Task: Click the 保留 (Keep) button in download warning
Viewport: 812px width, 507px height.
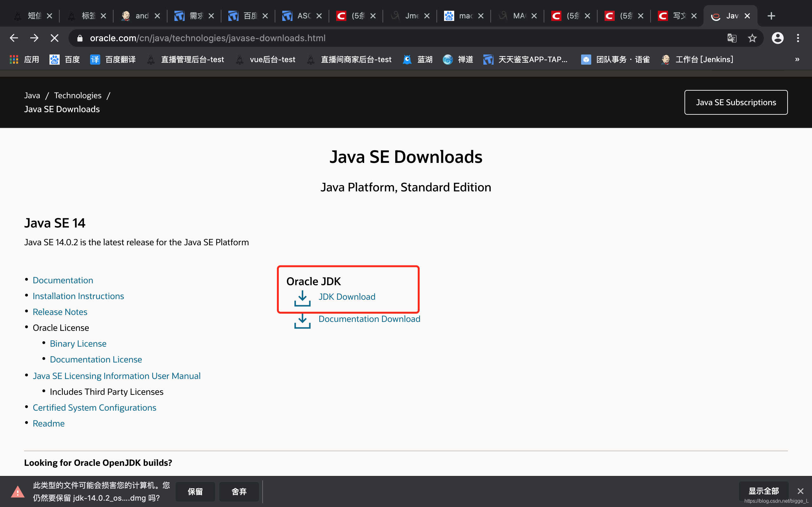Action: 196,491
